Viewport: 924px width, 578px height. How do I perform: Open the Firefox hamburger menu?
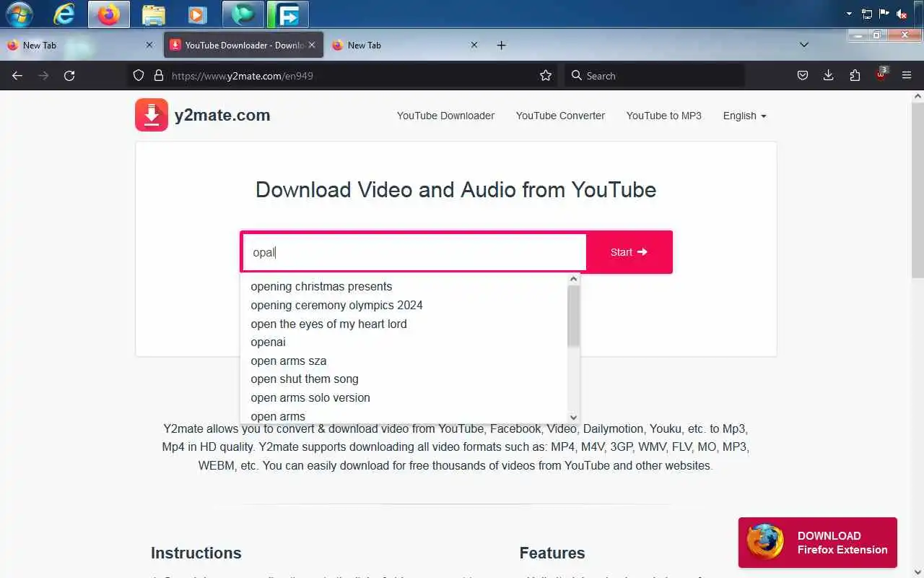point(907,75)
